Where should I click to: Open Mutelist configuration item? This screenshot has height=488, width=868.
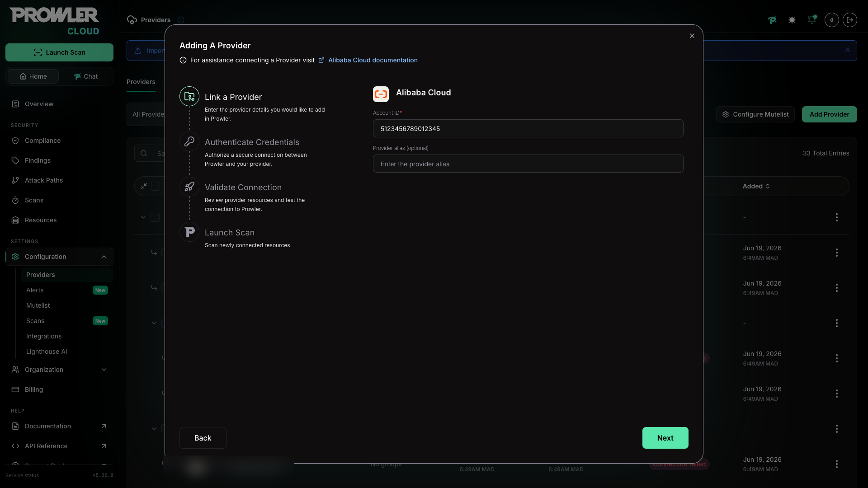tap(67, 305)
